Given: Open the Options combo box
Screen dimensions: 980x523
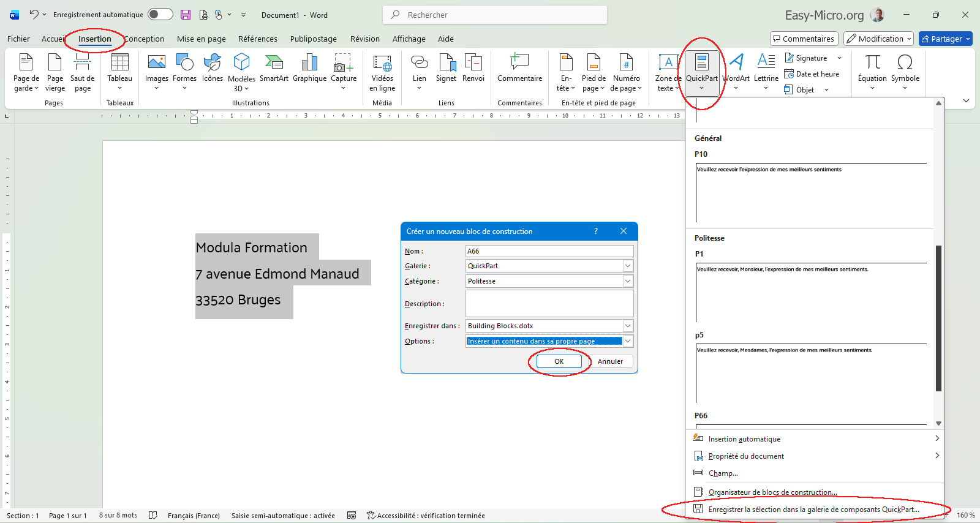Looking at the screenshot, I should pyautogui.click(x=628, y=341).
